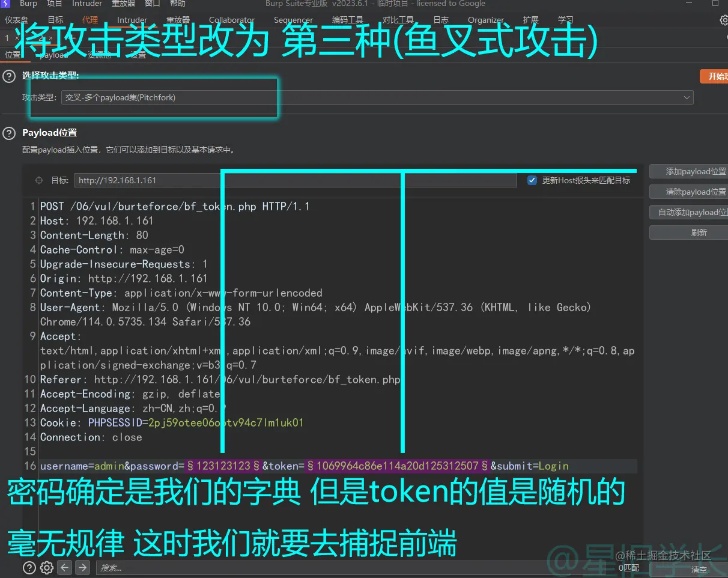This screenshot has width=728, height=578.
Task: Open the 帮助 menu
Action: point(178,4)
